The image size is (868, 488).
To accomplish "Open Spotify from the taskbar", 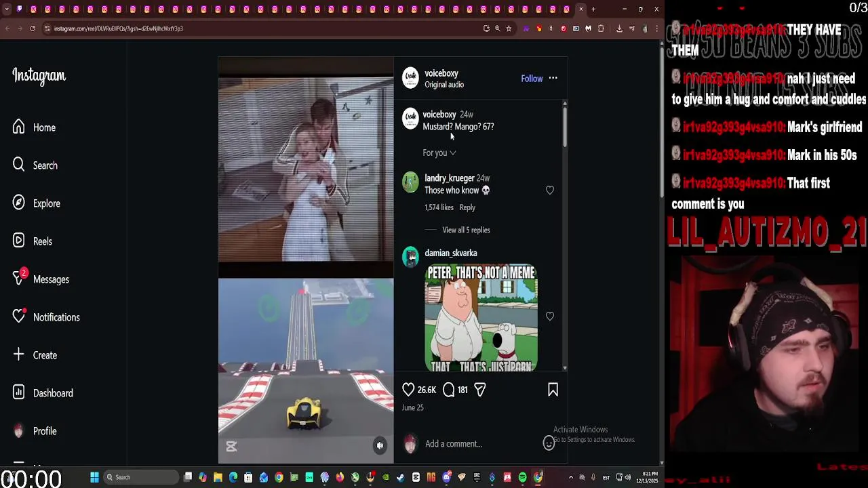I will (x=523, y=477).
